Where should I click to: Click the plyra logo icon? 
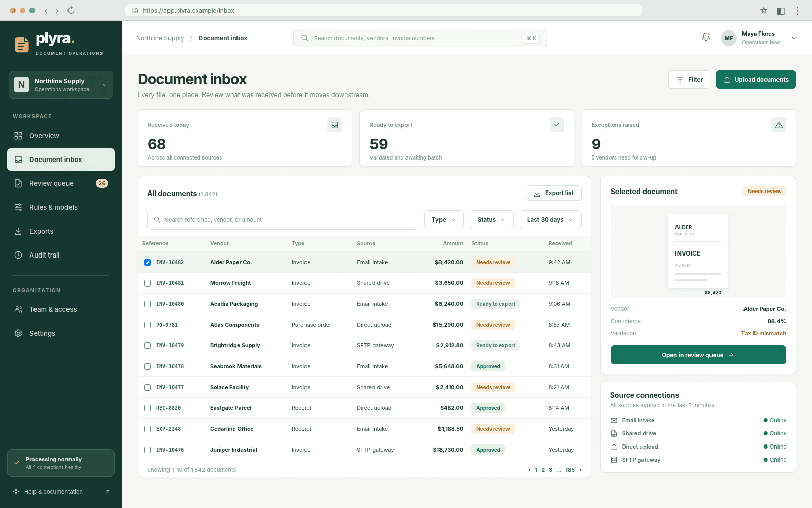point(21,45)
